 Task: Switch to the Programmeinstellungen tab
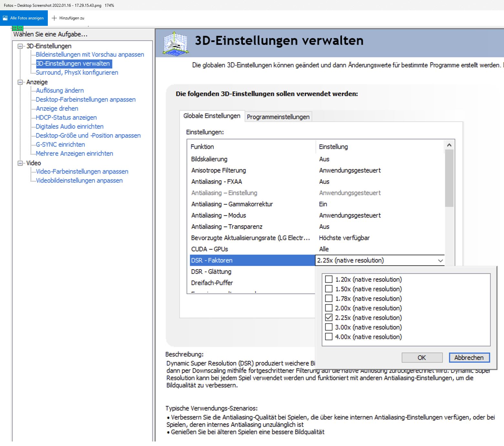pos(278,117)
